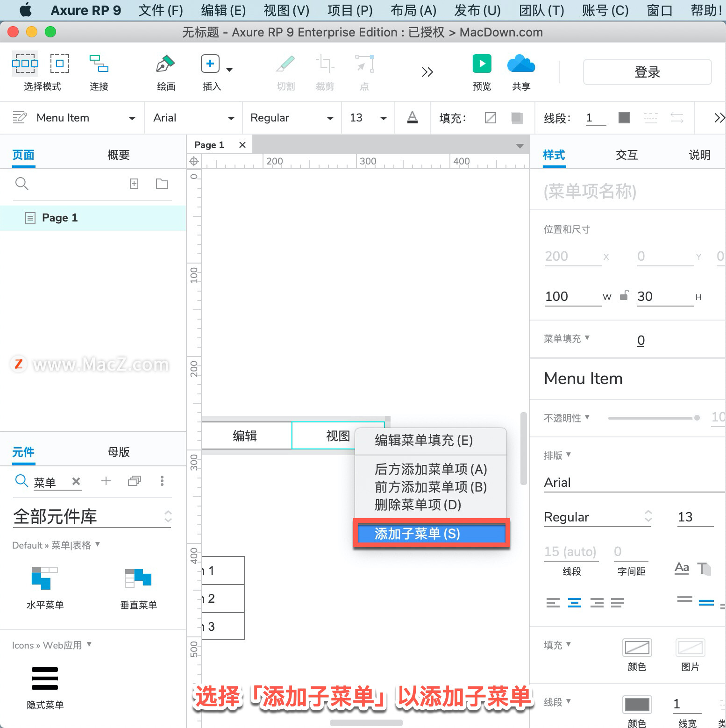Viewport: 726px width, 728px height.
Task: Select the hamburger menu (隐式菜单) icon widget
Action: click(x=45, y=688)
